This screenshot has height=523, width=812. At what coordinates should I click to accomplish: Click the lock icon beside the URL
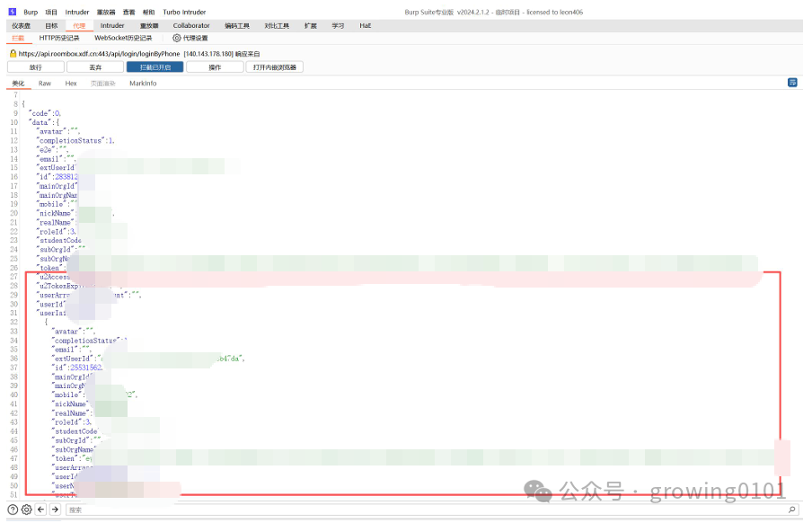tap(13, 53)
